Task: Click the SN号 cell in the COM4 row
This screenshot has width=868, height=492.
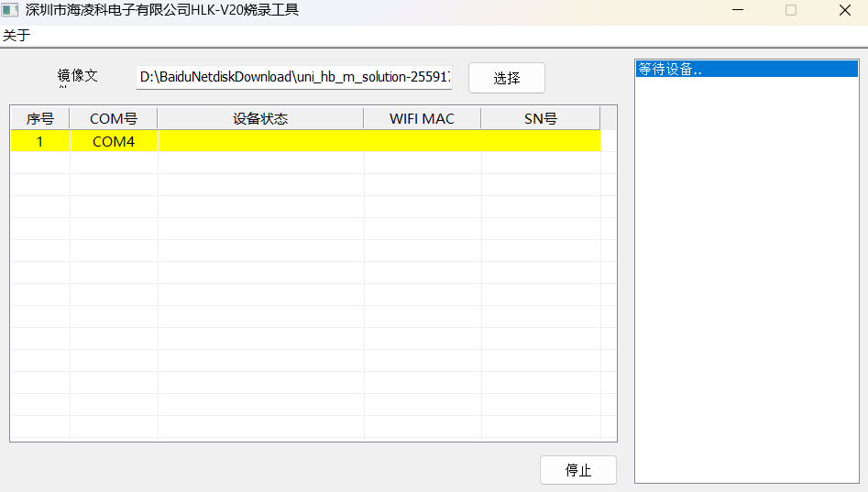Action: coord(540,142)
